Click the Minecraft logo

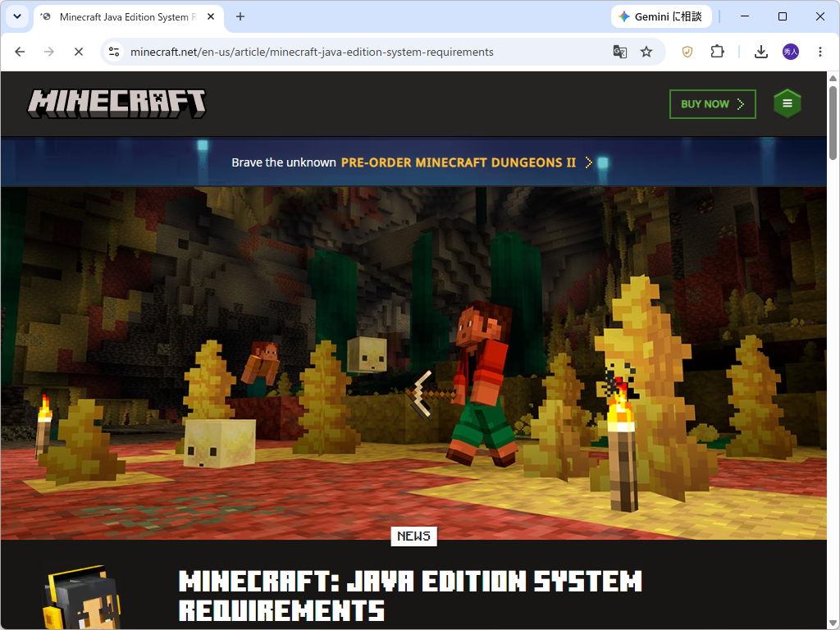(116, 103)
